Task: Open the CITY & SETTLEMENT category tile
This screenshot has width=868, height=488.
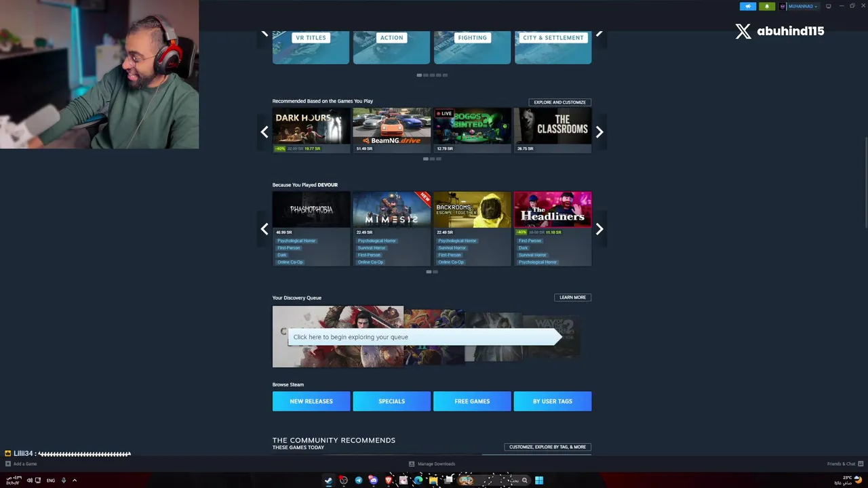Action: pyautogui.click(x=553, y=47)
